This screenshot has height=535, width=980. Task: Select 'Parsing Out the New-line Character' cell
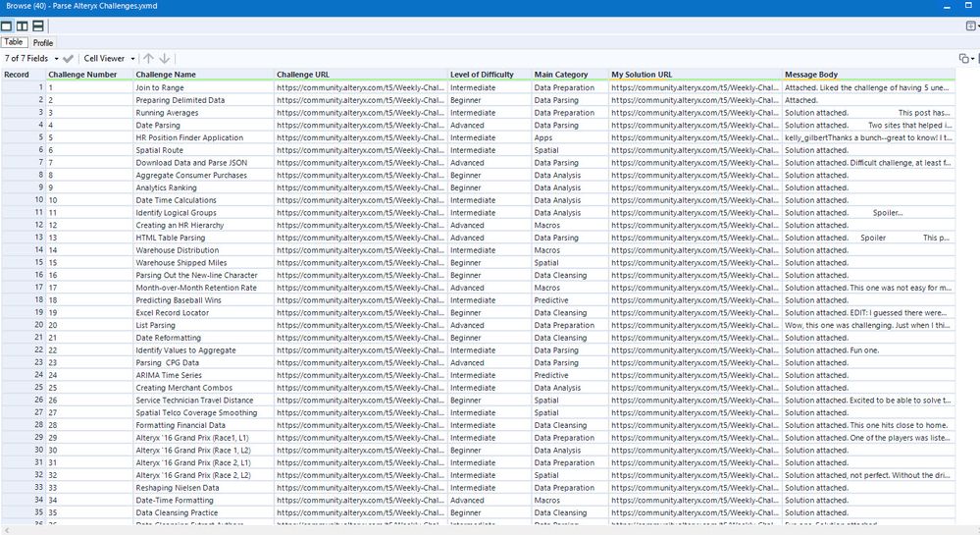point(204,275)
